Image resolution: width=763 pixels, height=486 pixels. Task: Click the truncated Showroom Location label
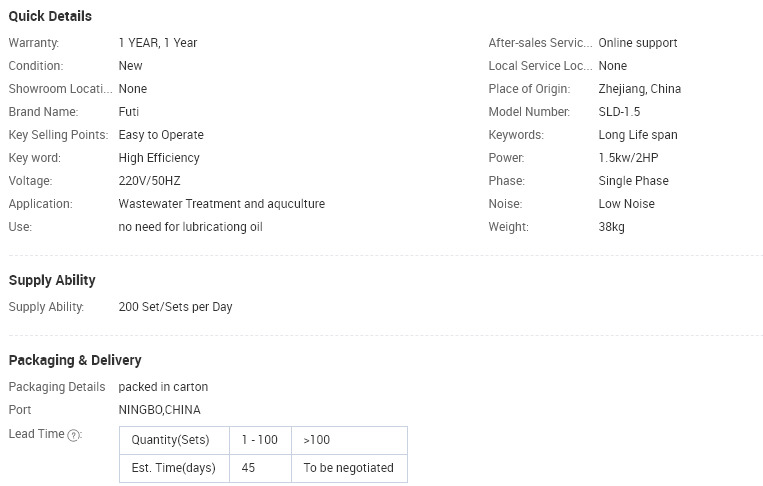[60, 89]
